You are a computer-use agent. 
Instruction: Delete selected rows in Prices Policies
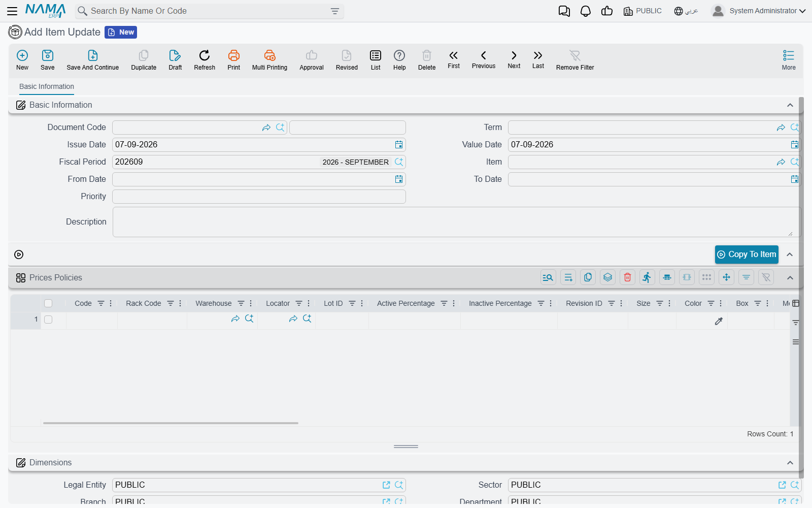(x=627, y=277)
